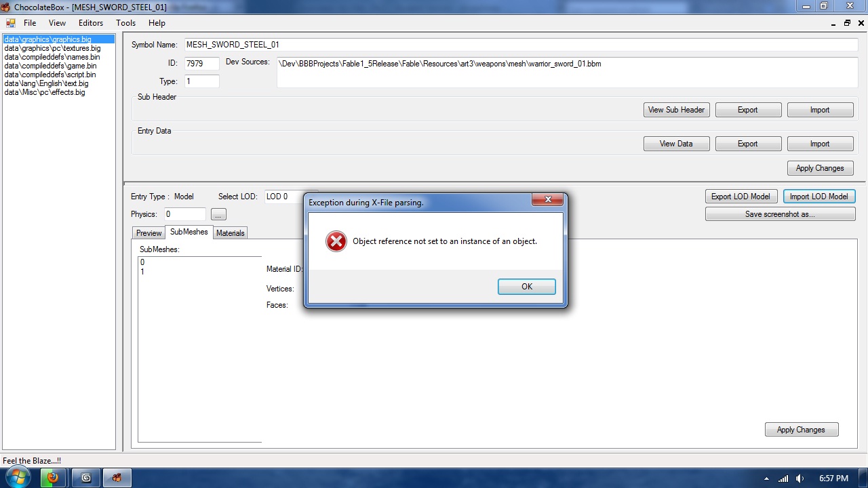Click the MDI child icon beside File
Image resolution: width=868 pixels, height=488 pixels.
click(x=10, y=22)
